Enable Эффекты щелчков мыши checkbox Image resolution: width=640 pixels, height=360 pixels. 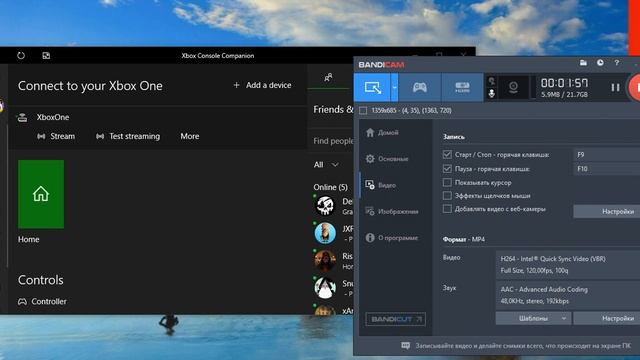pyautogui.click(x=447, y=196)
